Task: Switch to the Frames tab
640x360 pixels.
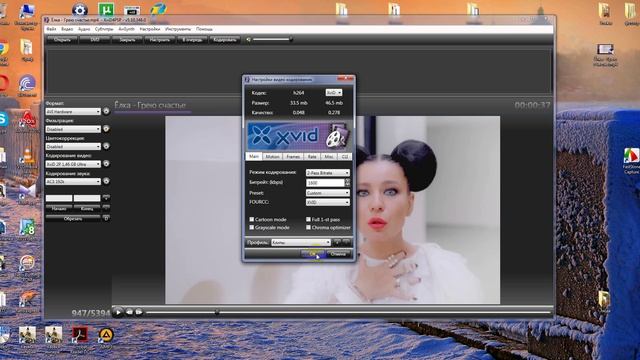Action: click(x=293, y=157)
